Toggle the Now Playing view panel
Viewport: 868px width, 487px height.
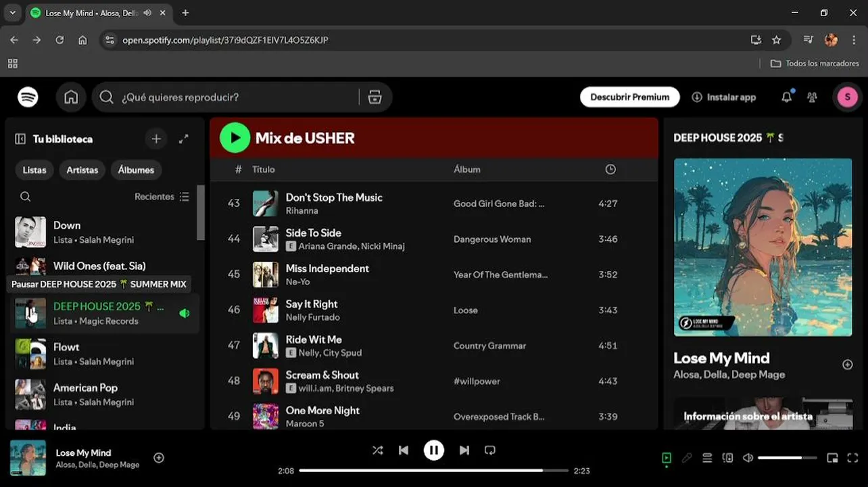pyautogui.click(x=667, y=458)
